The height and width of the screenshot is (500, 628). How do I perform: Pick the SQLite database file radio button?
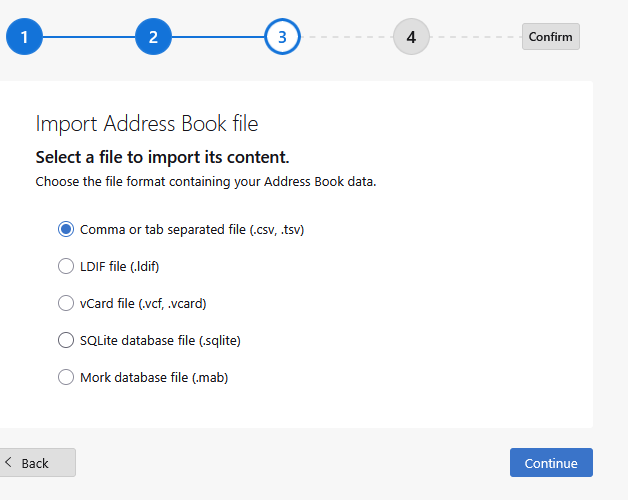click(66, 340)
